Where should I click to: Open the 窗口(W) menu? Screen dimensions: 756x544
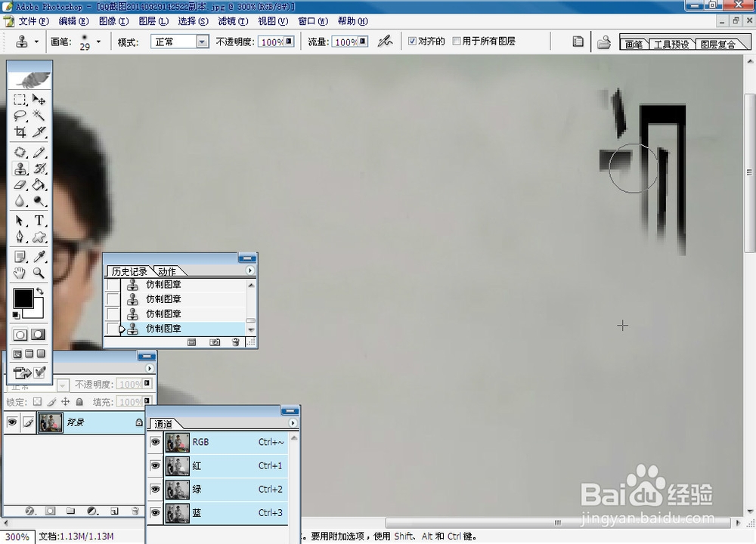(313, 21)
